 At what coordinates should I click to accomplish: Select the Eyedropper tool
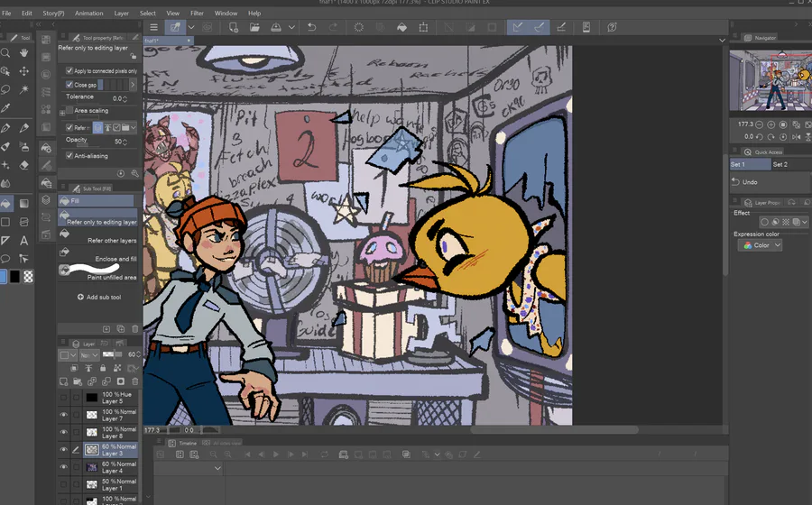(x=5, y=108)
